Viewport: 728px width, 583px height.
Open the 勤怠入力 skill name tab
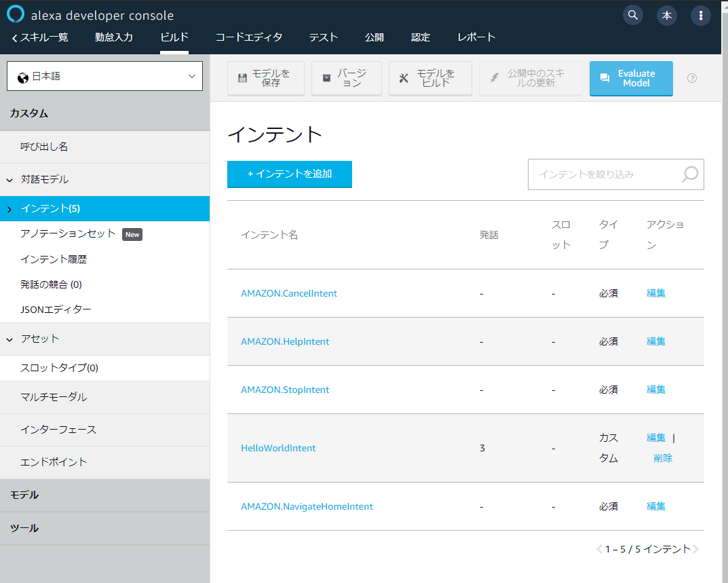[114, 37]
